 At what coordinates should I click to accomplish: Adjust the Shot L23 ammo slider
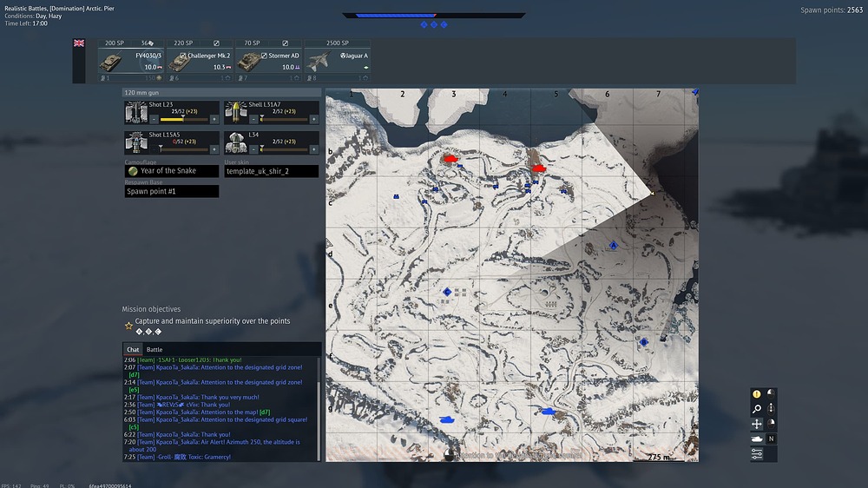(184, 119)
